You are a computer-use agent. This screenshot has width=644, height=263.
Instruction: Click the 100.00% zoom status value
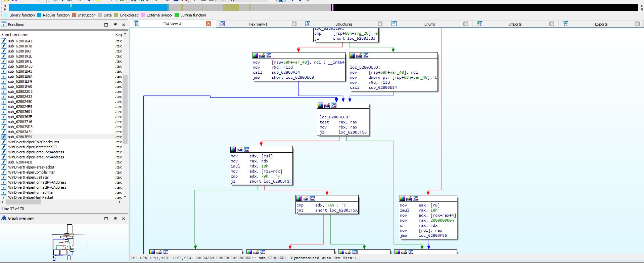(x=139, y=258)
